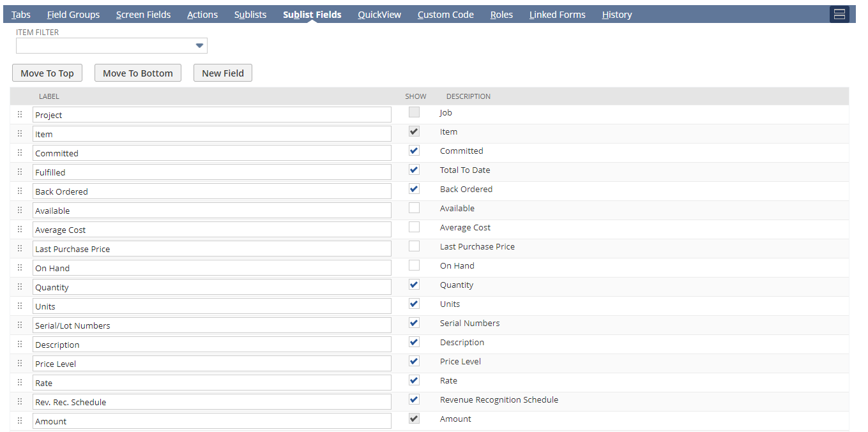The width and height of the screenshot is (868, 432).
Task: Enable the Show checkbox for Available
Action: pos(413,208)
